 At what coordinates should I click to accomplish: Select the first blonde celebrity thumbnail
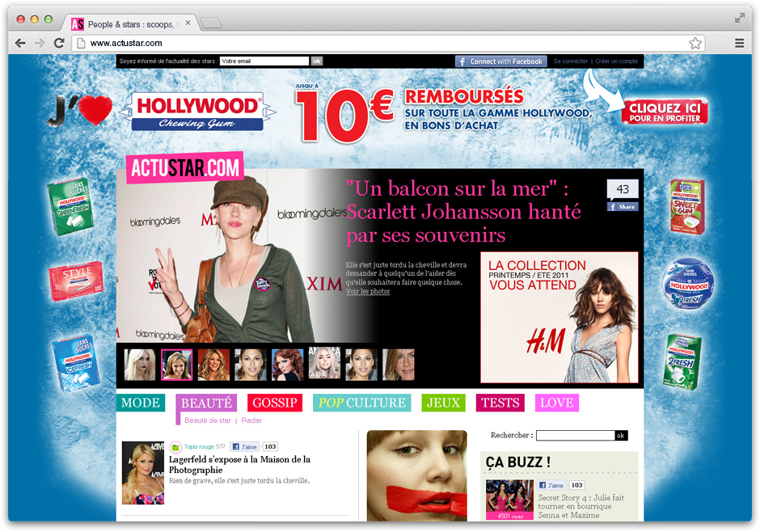[139, 365]
